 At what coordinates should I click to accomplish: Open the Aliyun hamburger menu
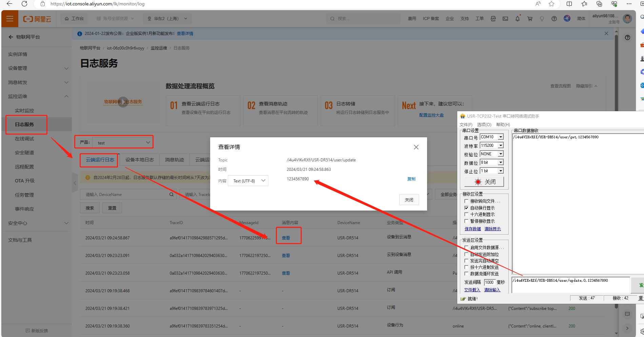click(x=10, y=19)
